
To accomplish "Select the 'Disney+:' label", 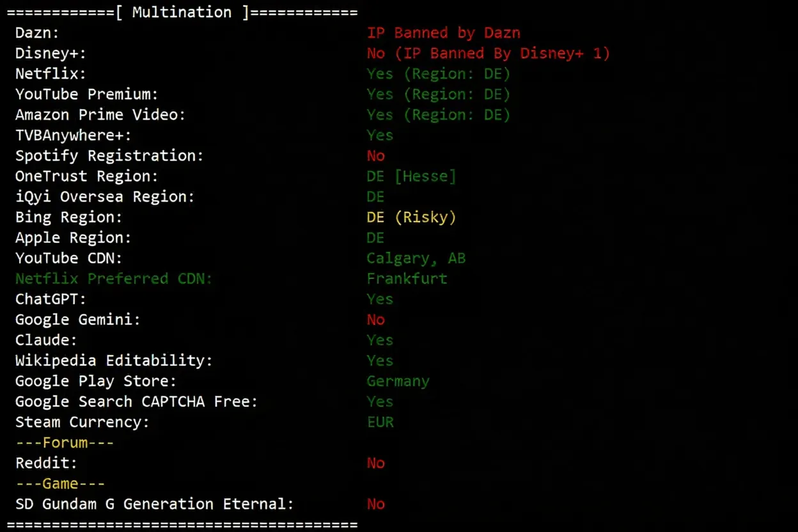I will (x=51, y=53).
